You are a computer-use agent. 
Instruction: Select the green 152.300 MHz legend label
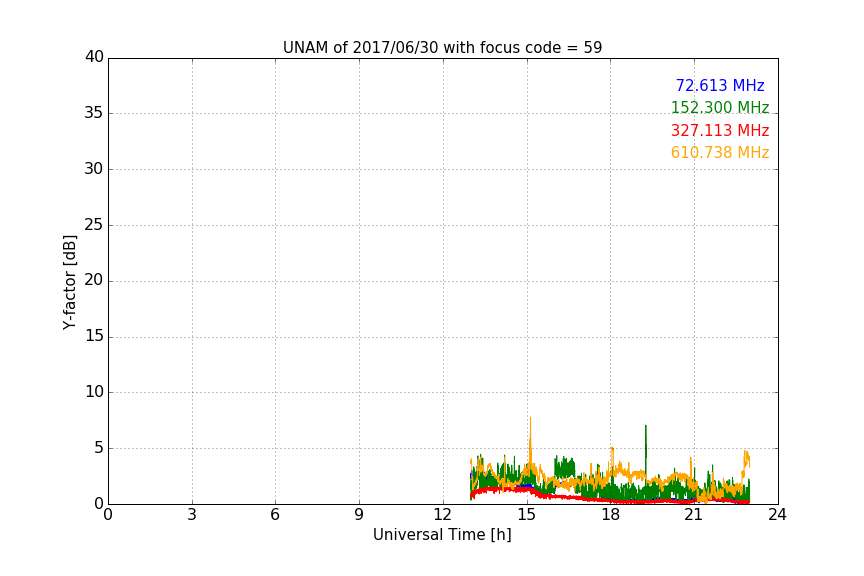point(720,107)
